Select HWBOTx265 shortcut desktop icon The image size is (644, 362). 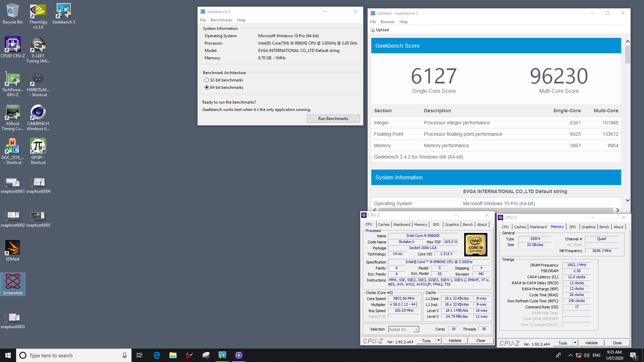click(x=38, y=83)
